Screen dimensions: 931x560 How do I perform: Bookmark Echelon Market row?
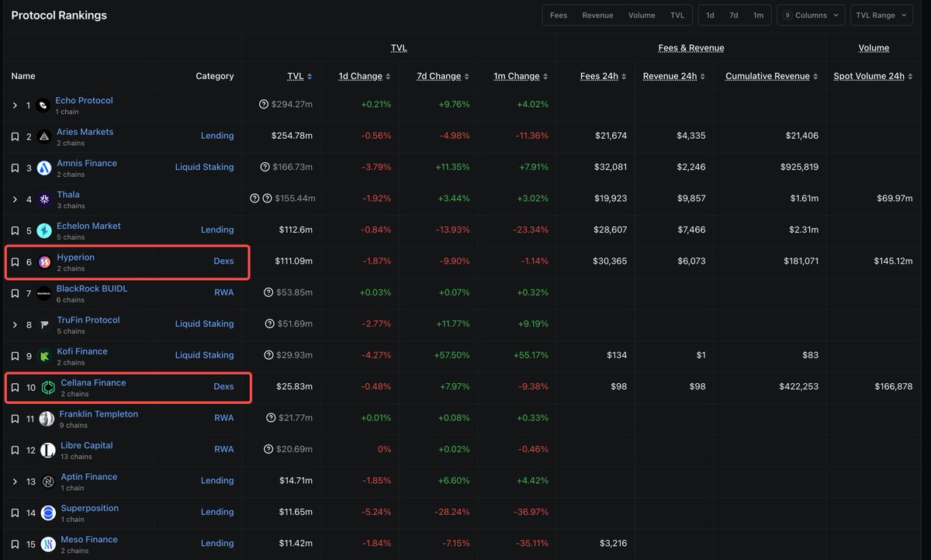15,231
